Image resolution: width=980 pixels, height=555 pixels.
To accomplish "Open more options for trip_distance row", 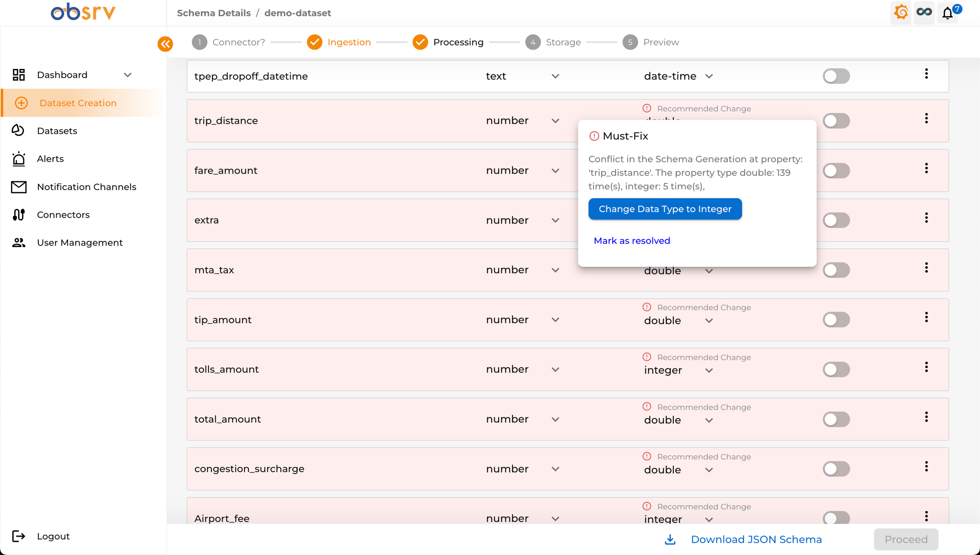I will [926, 119].
